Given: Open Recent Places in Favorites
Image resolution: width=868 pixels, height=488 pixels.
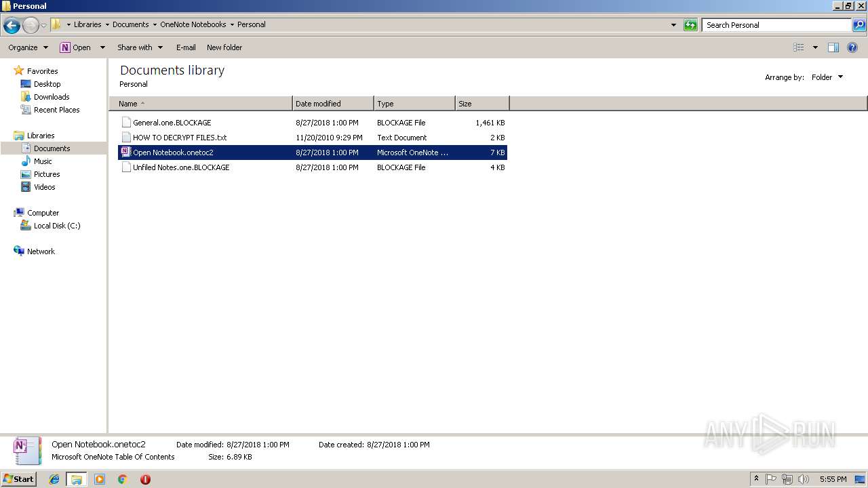Looking at the screenshot, I should point(56,110).
